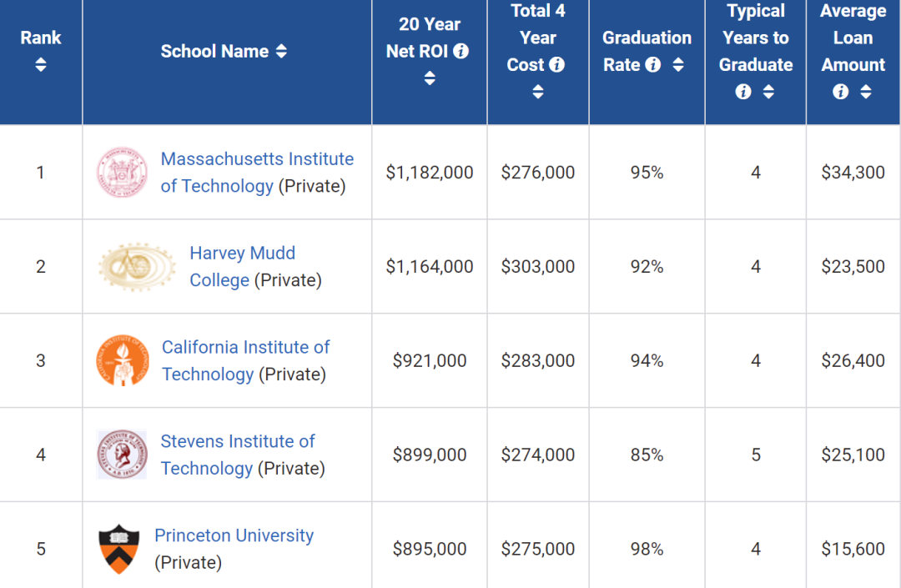Sort by Average Loan Amount arrows
The height and width of the screenshot is (588, 901).
pos(866,92)
